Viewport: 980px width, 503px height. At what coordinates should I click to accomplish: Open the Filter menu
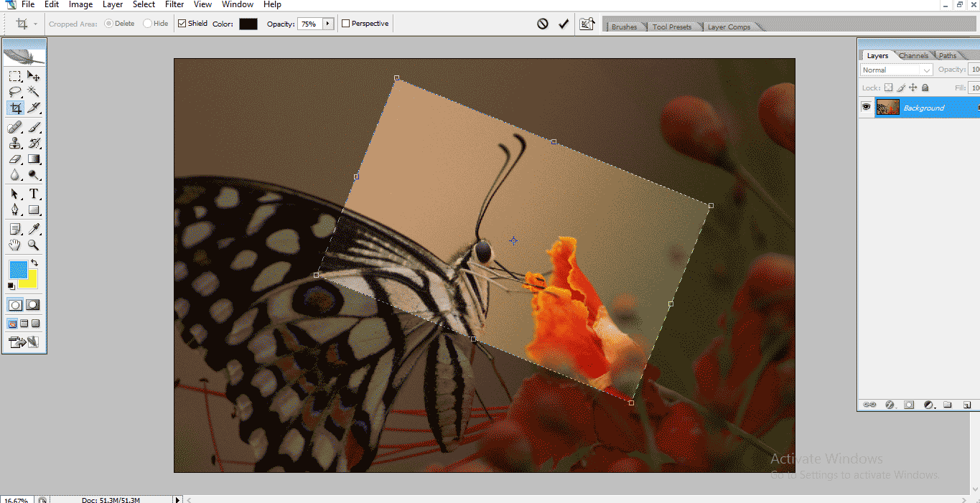[174, 4]
